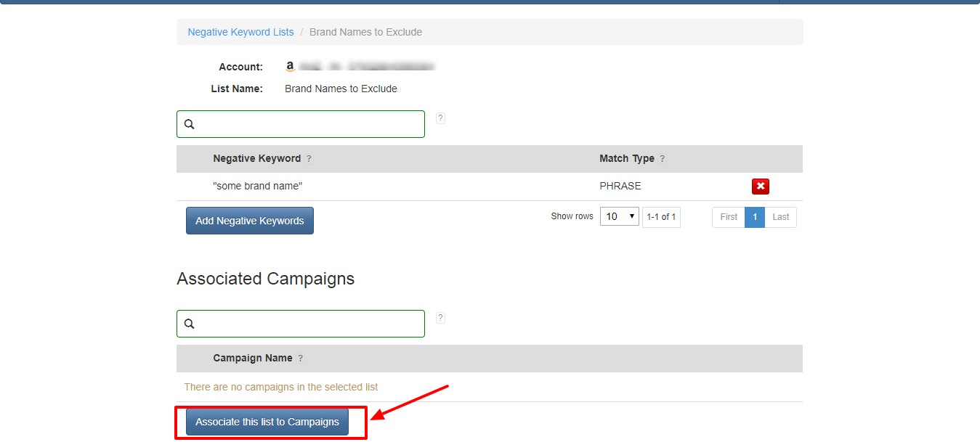Go to First page in pagination
Viewport: 980px width, 442px height.
[729, 217]
